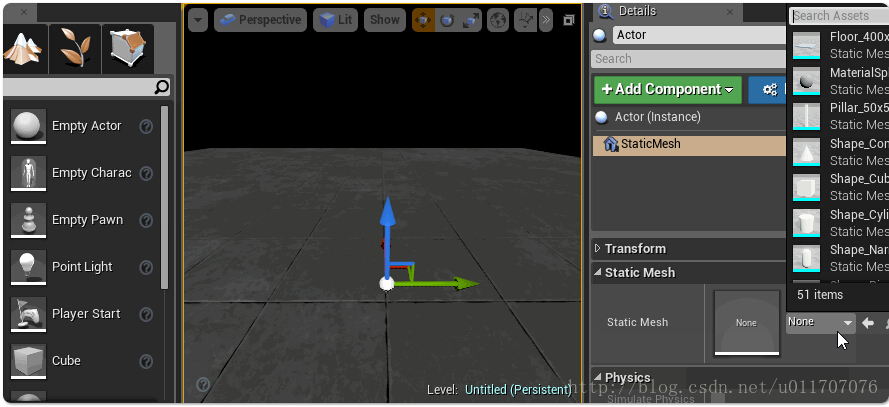
Task: Pick the Shape_Nar mesh asset
Action: (x=839, y=258)
